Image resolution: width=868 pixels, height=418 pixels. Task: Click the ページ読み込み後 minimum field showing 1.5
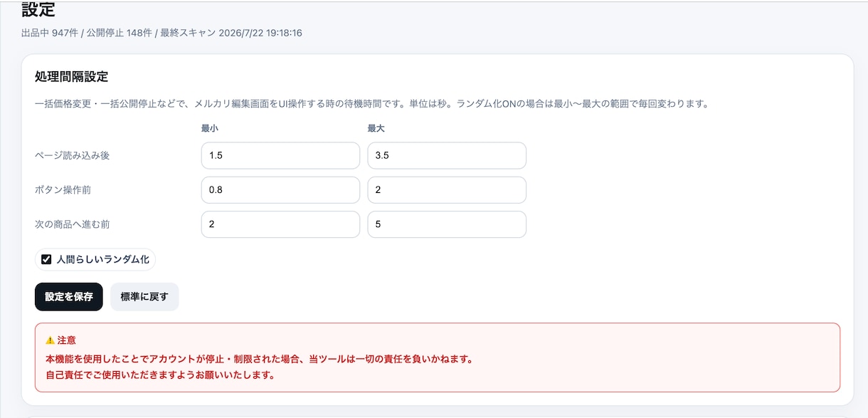coord(280,155)
